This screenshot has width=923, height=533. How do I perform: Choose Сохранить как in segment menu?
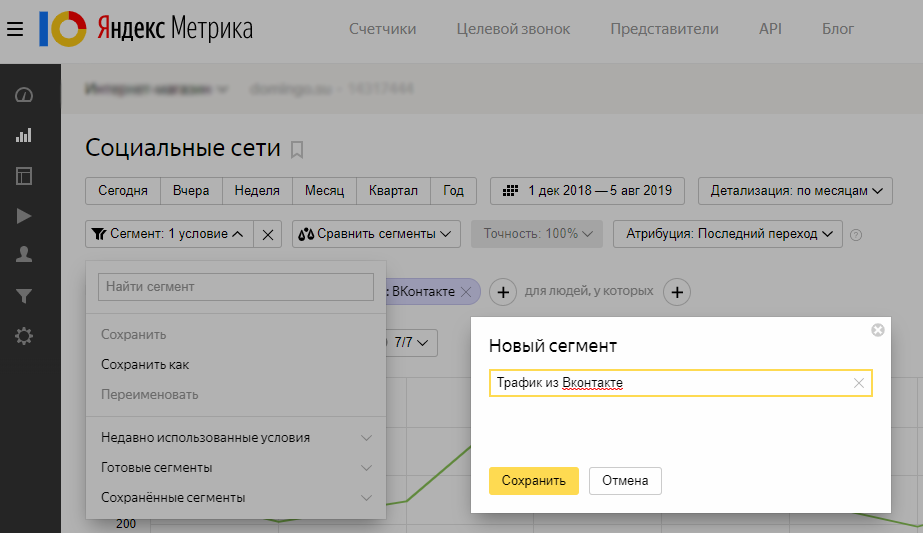pyautogui.click(x=145, y=365)
